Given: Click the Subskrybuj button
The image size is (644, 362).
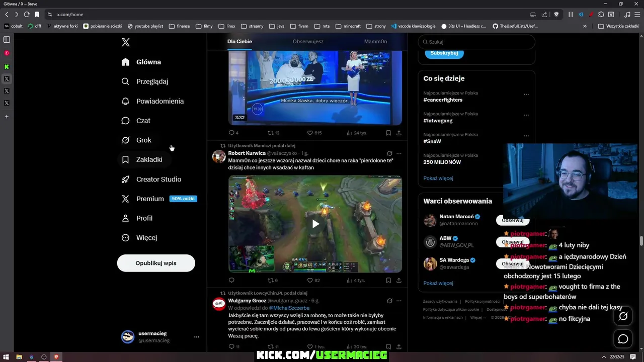Looking at the screenshot, I should point(444,53).
